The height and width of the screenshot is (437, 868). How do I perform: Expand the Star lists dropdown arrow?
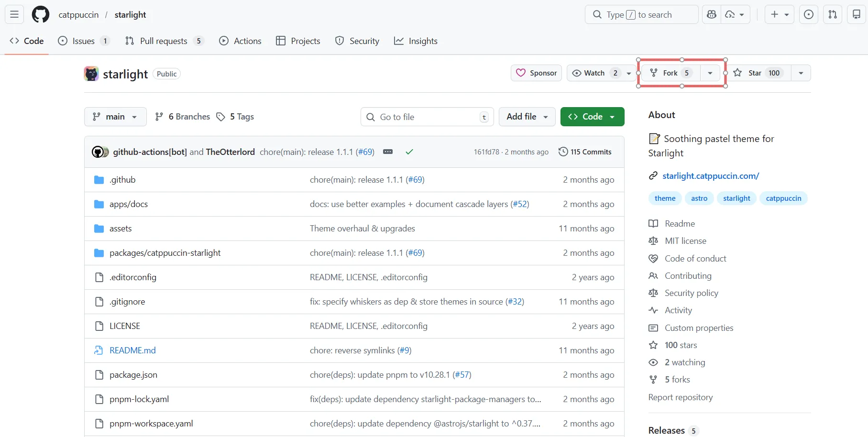pos(801,73)
